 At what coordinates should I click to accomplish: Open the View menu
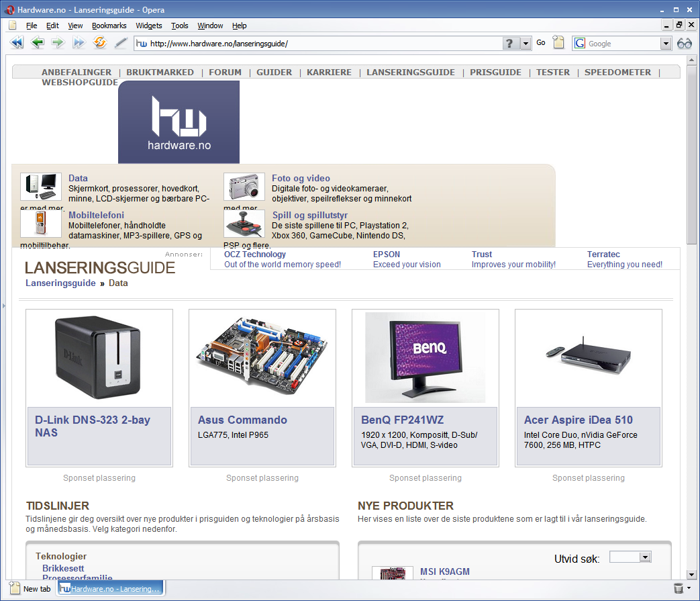(75, 26)
